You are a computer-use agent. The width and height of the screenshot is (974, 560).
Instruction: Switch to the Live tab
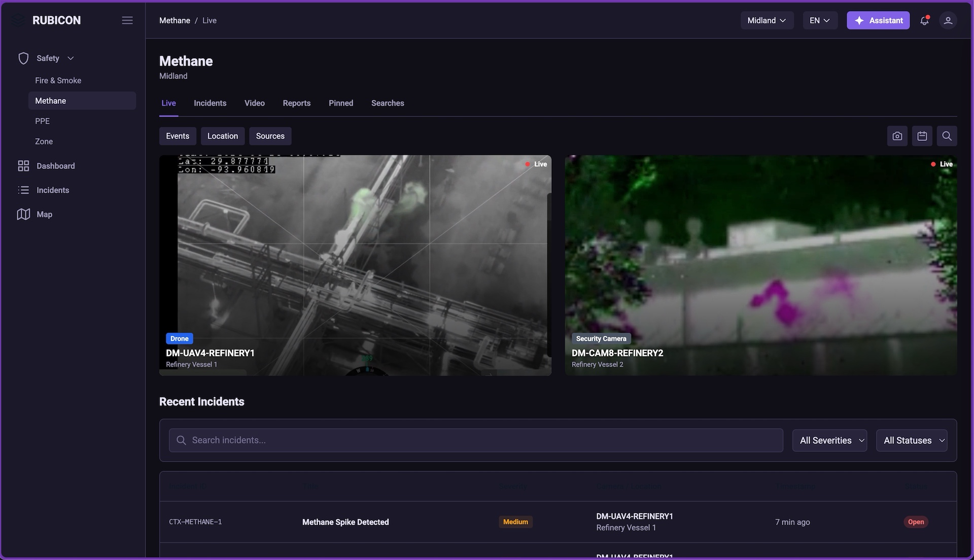(168, 103)
